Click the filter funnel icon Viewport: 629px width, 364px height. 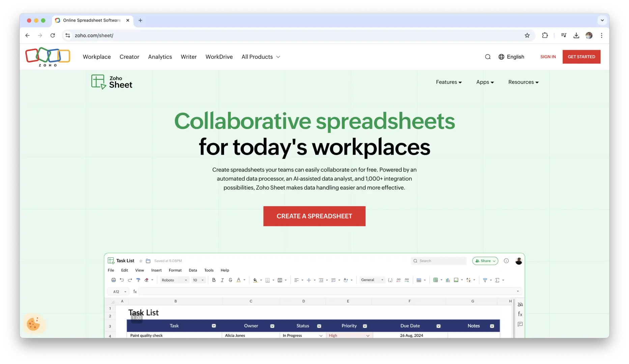tap(485, 280)
